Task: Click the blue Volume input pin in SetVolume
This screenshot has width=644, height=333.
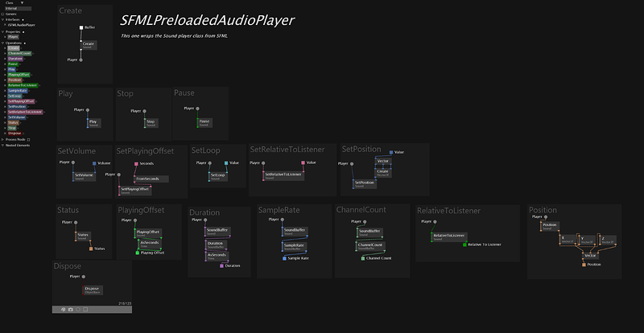Action: pyautogui.click(x=94, y=163)
